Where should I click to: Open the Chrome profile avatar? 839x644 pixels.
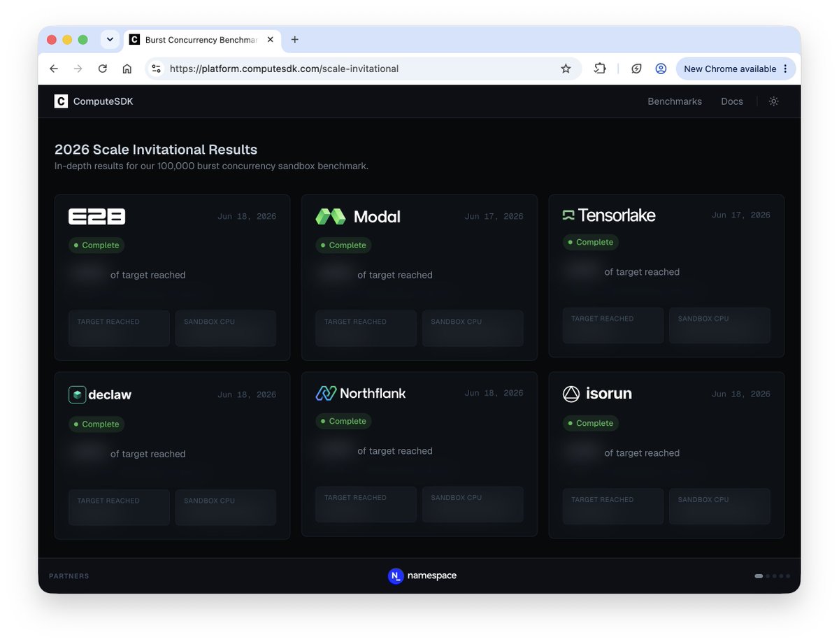pyautogui.click(x=661, y=69)
